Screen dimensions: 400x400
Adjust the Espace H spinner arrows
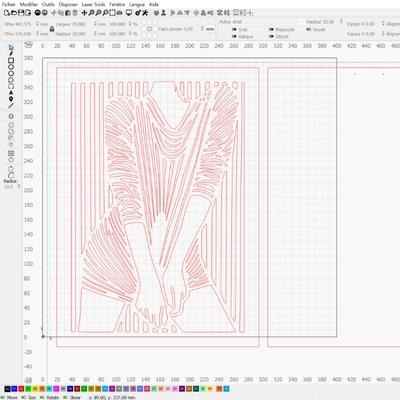point(383,24)
